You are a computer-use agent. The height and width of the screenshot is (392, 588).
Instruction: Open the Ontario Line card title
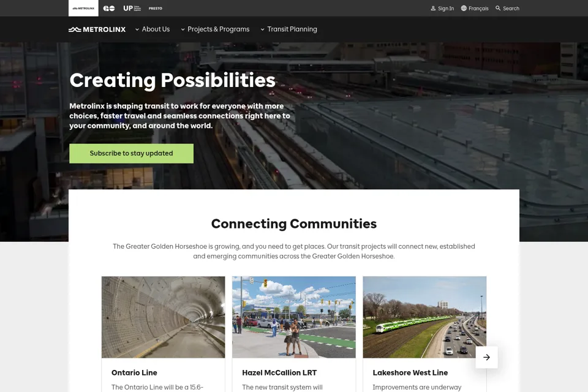point(134,372)
